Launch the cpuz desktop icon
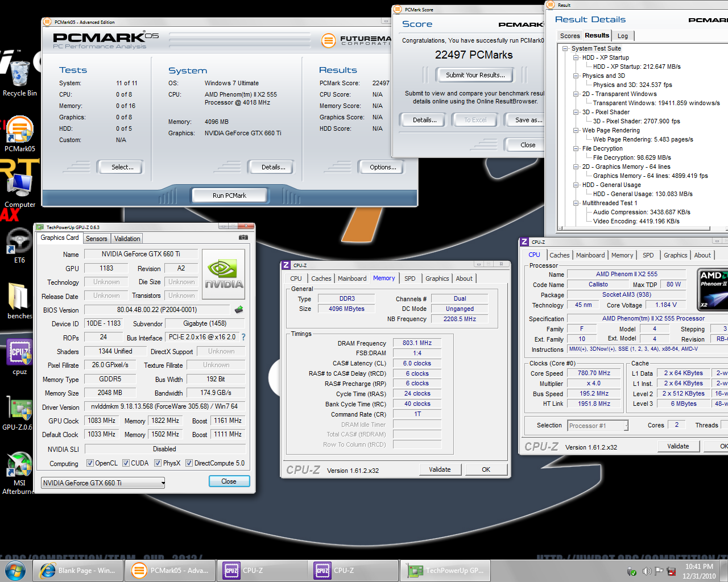Viewport: 728px width, 582px height. pyautogui.click(x=19, y=357)
